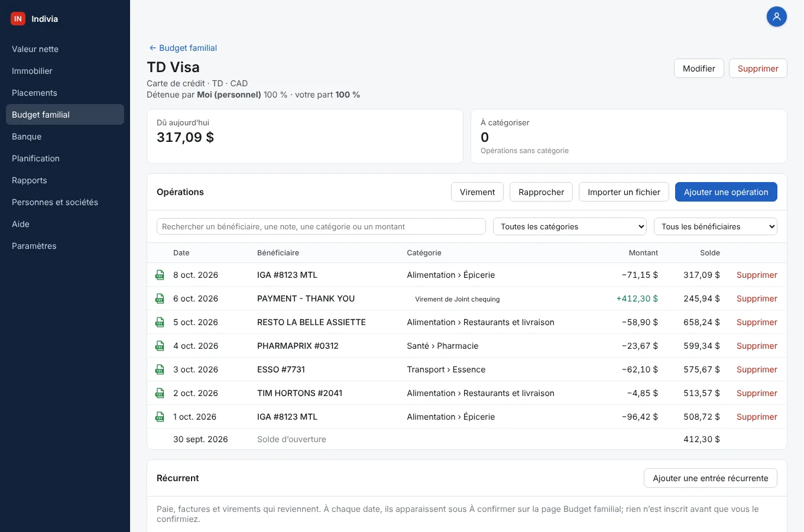Image resolution: width=804 pixels, height=532 pixels.
Task: Click file icon beside TIM HORTONS #2041 row
Action: point(160,393)
